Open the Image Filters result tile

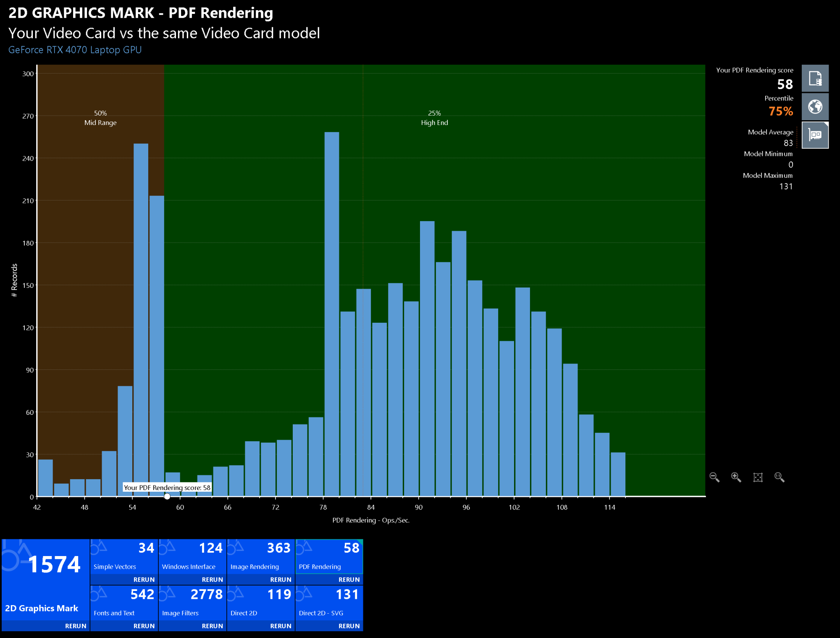point(192,603)
